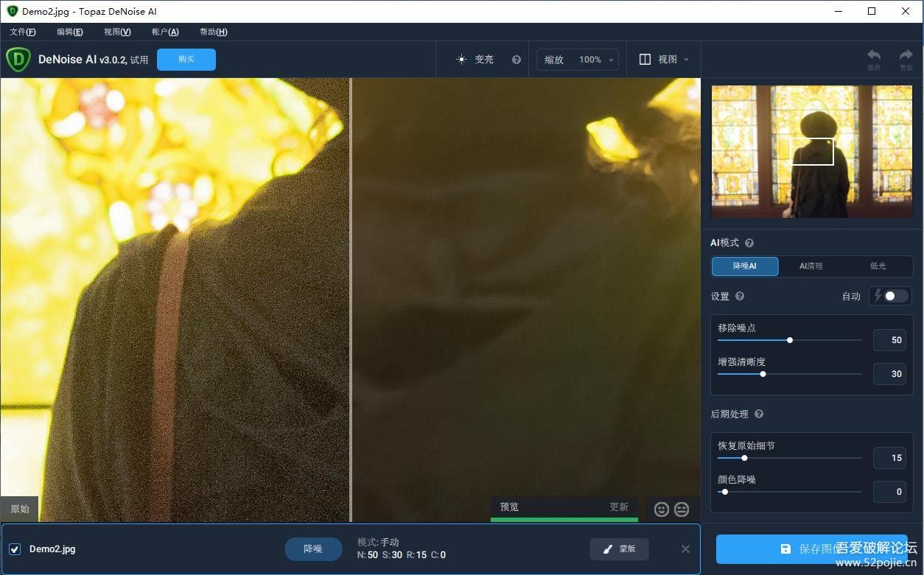Click the lightning icon beside the 自动 toggle
The width and height of the screenshot is (924, 575).
878,296
